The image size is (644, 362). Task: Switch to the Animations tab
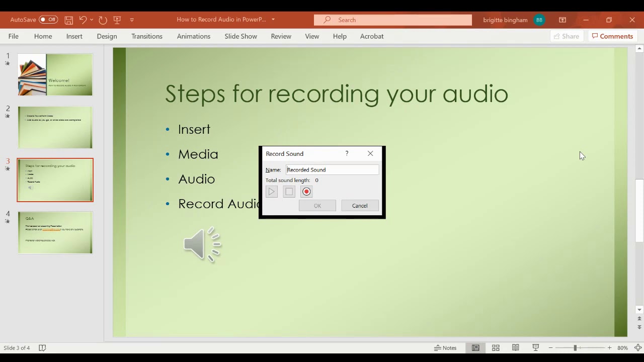coord(194,36)
